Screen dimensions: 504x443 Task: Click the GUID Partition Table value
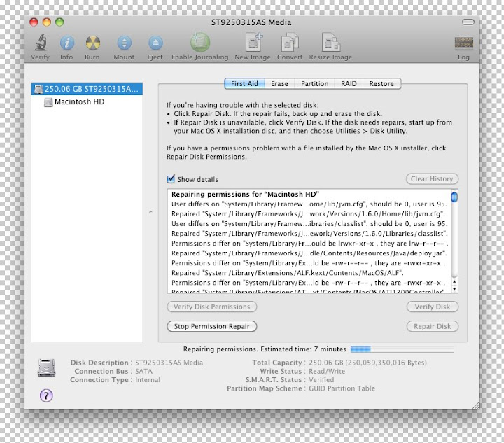342,388
